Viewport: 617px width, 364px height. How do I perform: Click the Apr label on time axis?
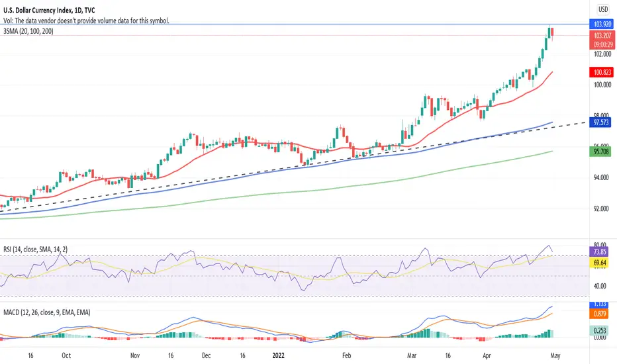(x=487, y=355)
